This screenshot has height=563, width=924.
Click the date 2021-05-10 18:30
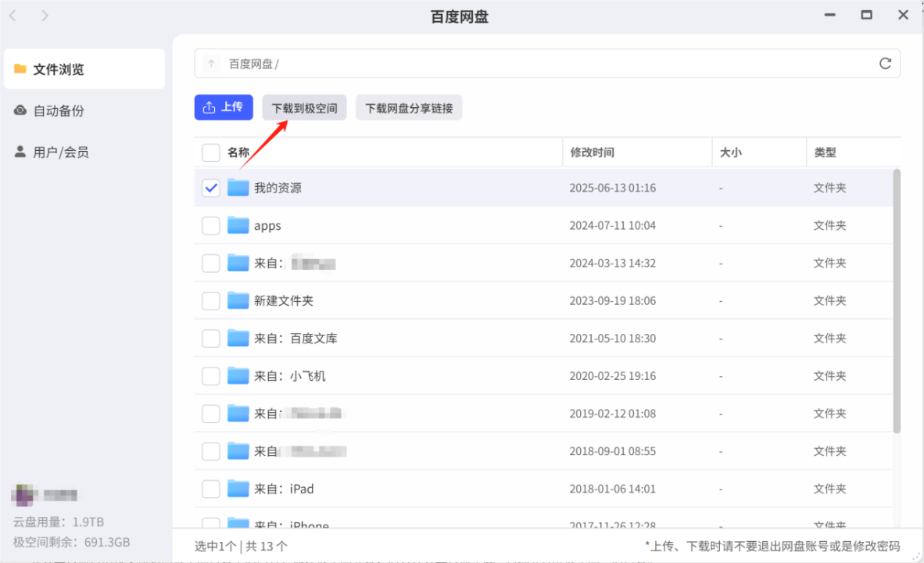pyautogui.click(x=612, y=339)
